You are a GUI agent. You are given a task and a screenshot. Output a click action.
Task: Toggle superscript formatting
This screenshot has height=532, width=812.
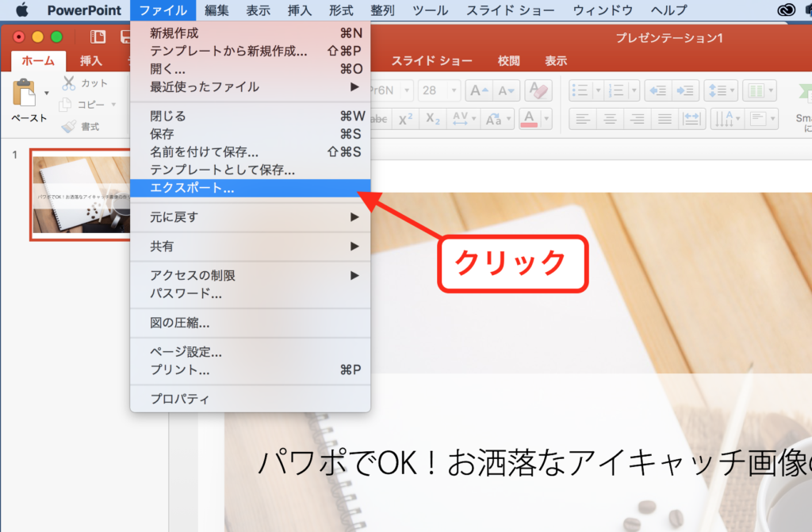(405, 119)
